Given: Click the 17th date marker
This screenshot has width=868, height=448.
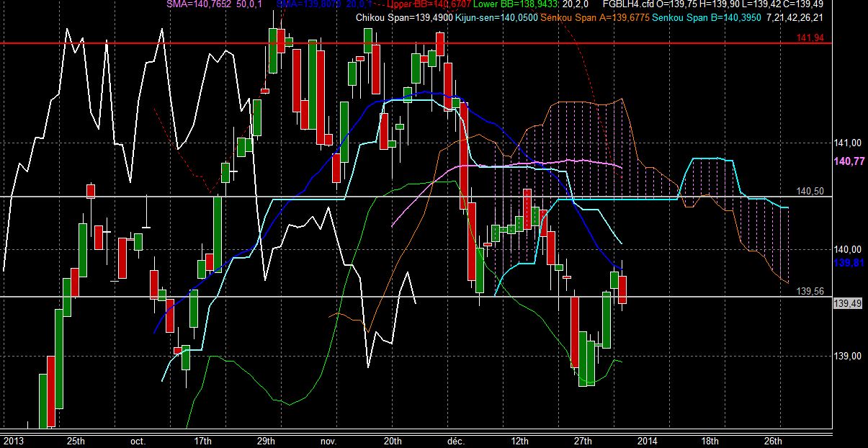Looking at the screenshot, I should [x=203, y=440].
